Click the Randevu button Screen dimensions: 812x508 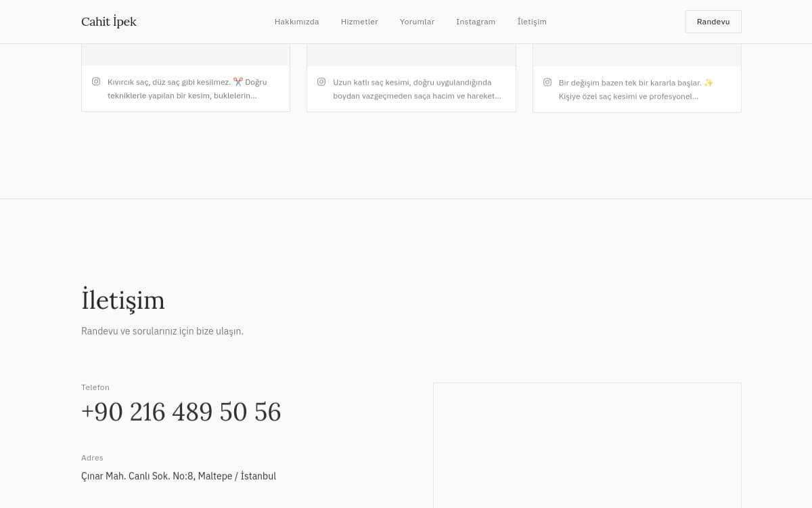click(x=713, y=22)
